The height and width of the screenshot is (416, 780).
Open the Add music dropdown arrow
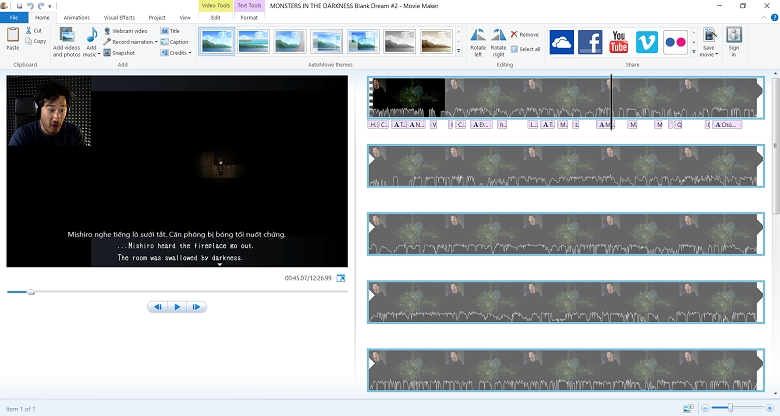point(99,54)
